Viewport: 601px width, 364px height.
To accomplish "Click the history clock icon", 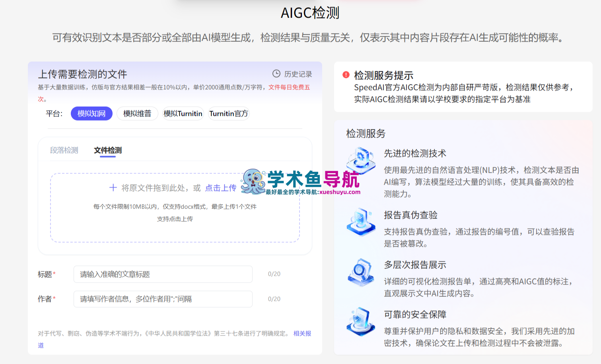I will pos(276,74).
